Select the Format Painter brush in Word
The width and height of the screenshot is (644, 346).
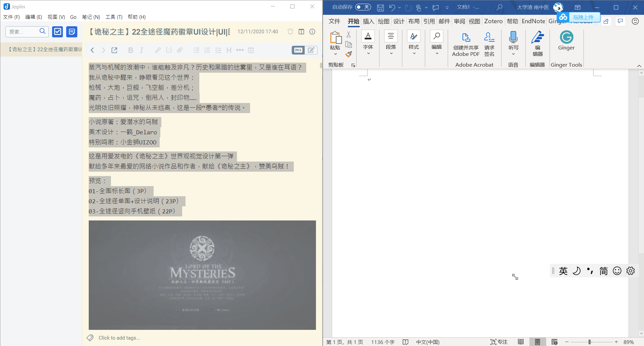349,54
